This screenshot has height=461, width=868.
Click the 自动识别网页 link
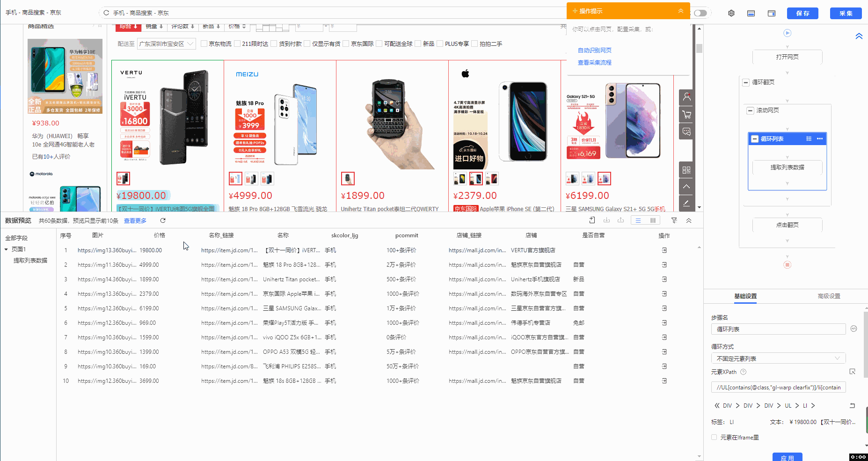(595, 51)
